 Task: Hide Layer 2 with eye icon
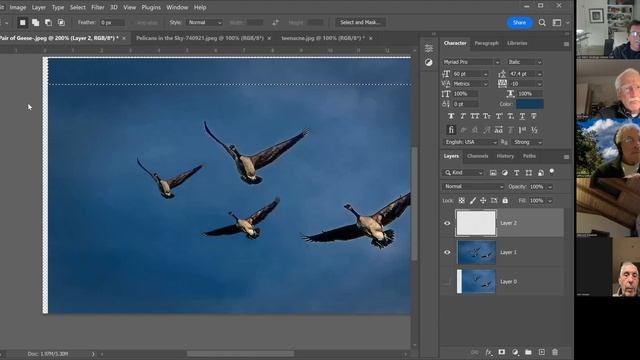(447, 223)
